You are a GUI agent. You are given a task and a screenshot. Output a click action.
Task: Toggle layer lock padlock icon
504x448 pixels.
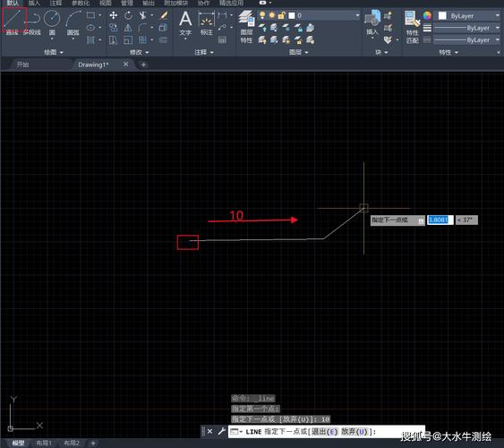coord(281,15)
